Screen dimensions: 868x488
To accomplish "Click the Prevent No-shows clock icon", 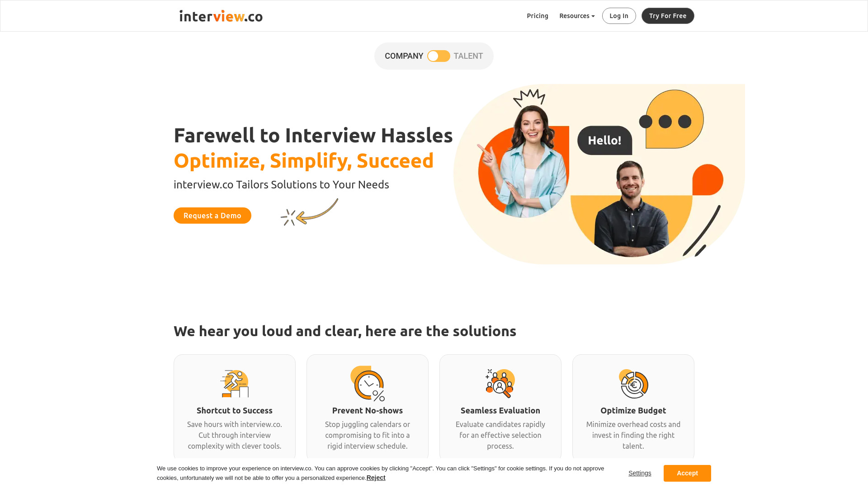I will tap(368, 383).
